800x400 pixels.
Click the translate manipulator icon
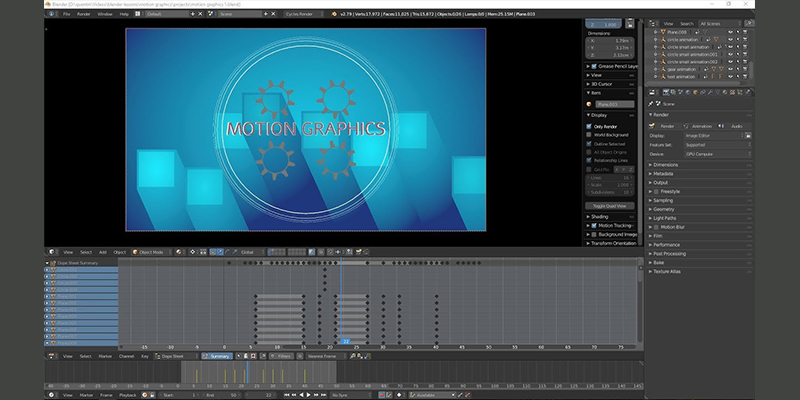(220, 252)
